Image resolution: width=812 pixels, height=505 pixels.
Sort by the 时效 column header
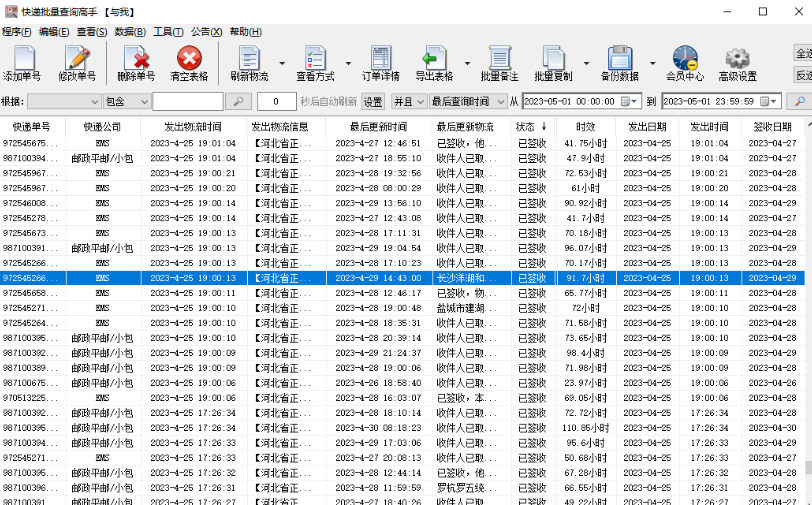(586, 126)
